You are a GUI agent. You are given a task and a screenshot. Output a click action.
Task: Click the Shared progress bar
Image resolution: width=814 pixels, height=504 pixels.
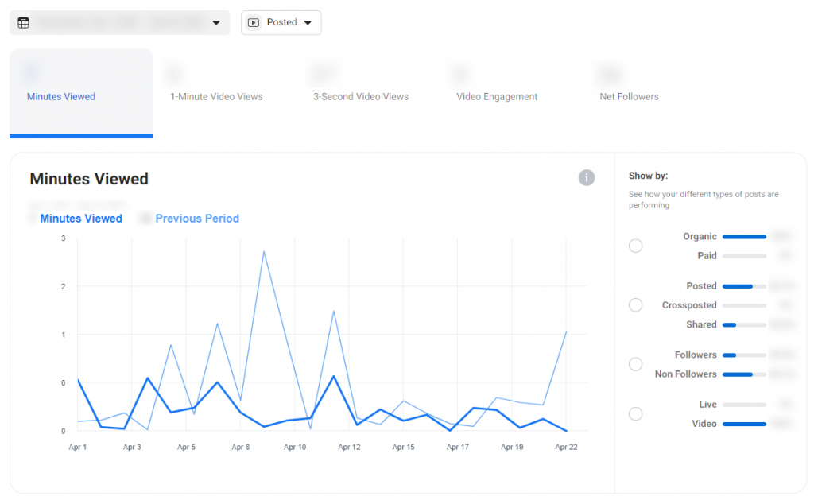[x=744, y=325]
